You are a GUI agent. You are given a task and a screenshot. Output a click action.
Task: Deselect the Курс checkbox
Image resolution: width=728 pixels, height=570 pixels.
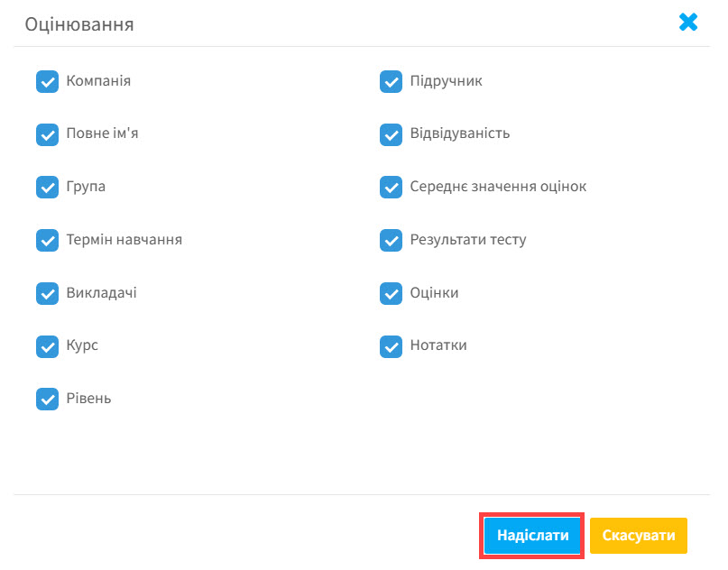tap(47, 346)
